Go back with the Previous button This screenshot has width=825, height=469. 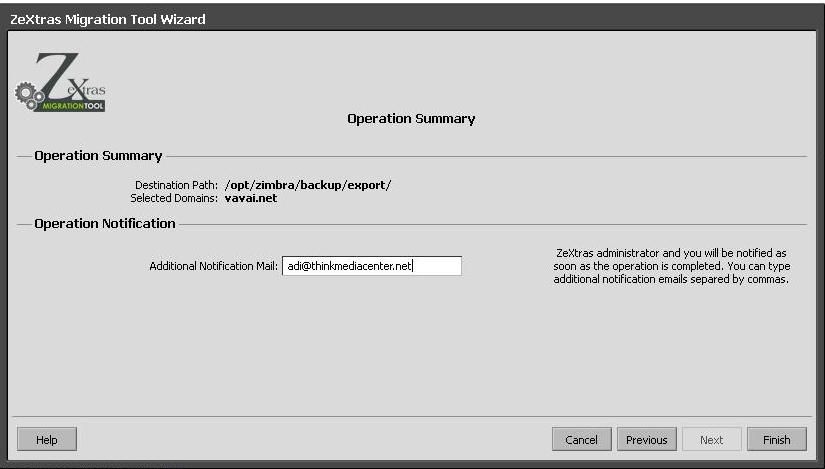click(x=647, y=439)
